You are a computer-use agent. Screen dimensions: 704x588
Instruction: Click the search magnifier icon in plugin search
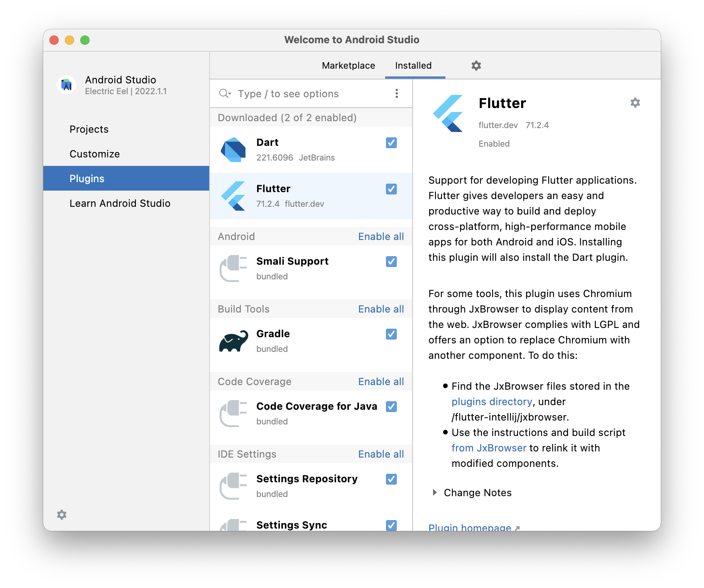click(225, 94)
